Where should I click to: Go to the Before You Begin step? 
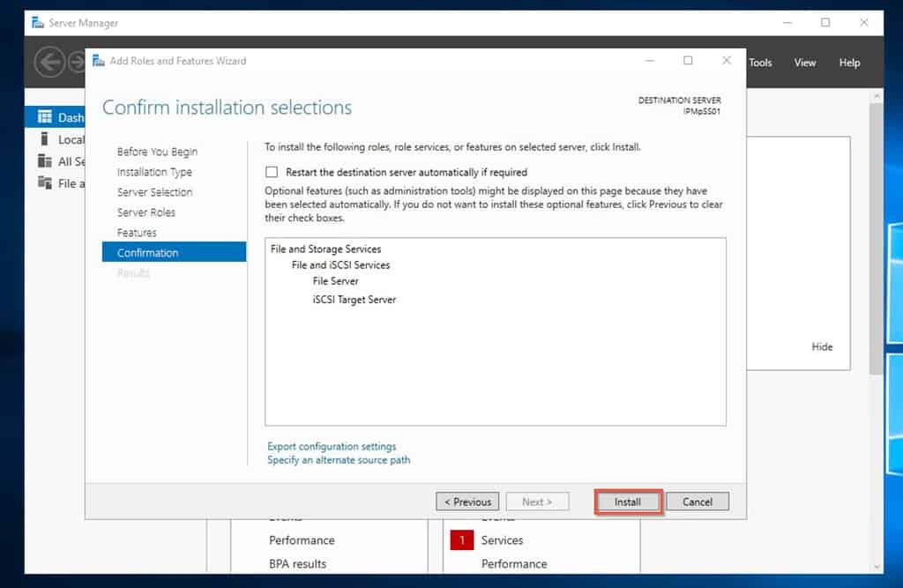tap(157, 152)
